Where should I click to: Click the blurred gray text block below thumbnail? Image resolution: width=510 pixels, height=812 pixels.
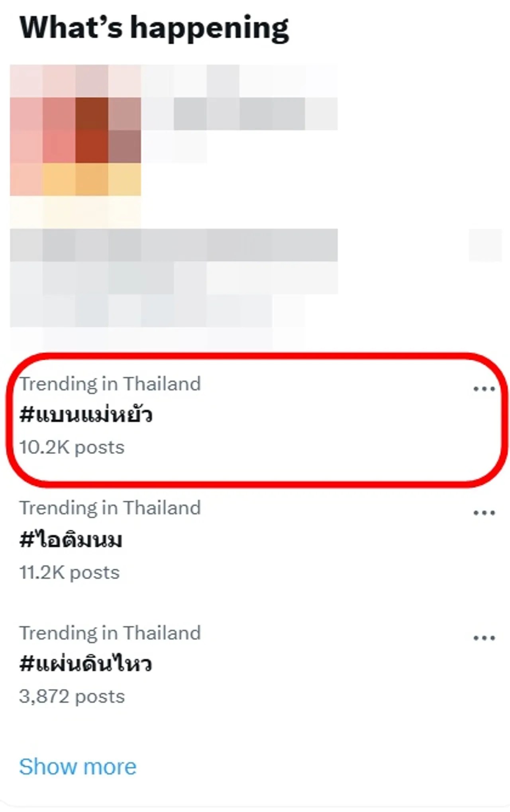[x=174, y=245]
